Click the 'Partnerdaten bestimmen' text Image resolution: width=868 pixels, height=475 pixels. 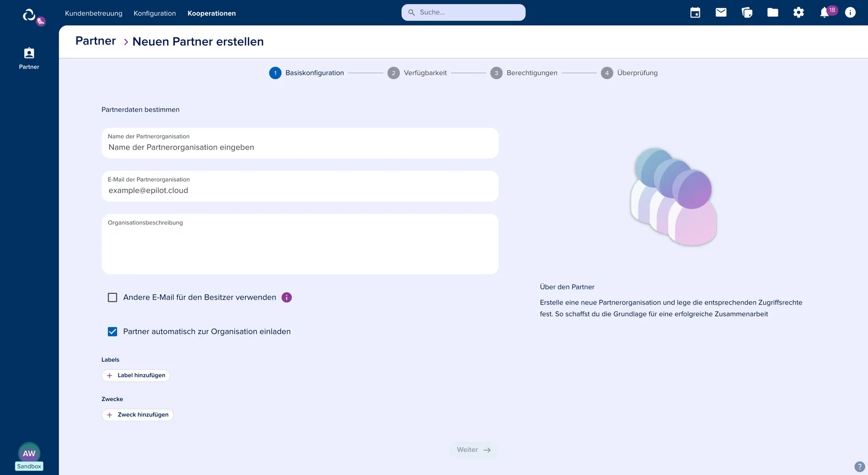click(x=141, y=110)
